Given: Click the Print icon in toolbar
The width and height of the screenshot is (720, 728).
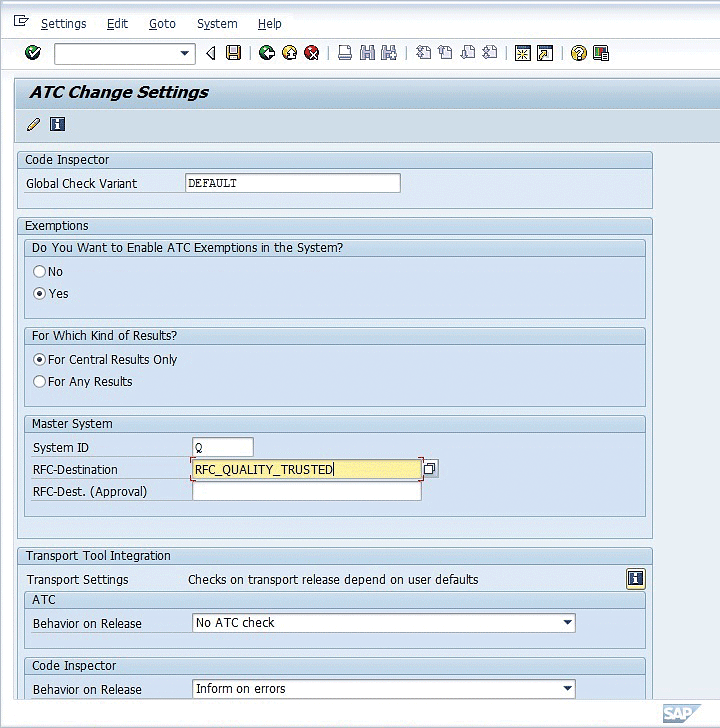Looking at the screenshot, I should [x=345, y=53].
